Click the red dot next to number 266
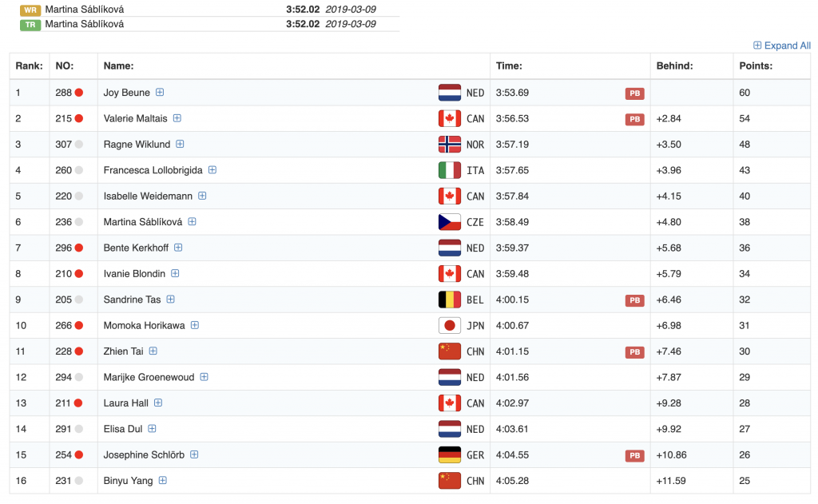The height and width of the screenshot is (504, 818). click(79, 326)
